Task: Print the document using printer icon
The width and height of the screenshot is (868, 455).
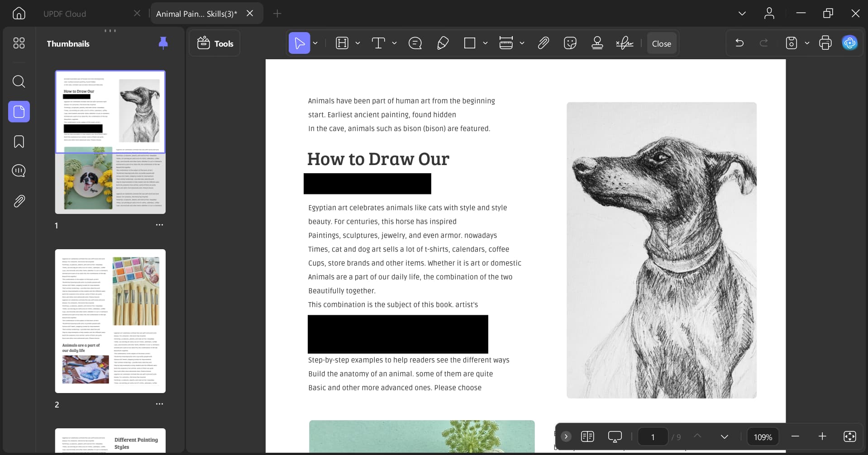Action: click(x=825, y=43)
